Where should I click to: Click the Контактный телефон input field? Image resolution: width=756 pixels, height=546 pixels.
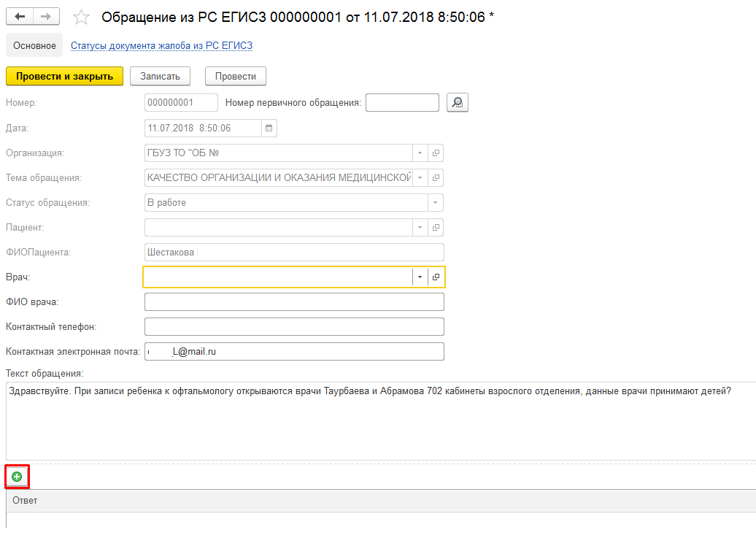click(x=294, y=327)
